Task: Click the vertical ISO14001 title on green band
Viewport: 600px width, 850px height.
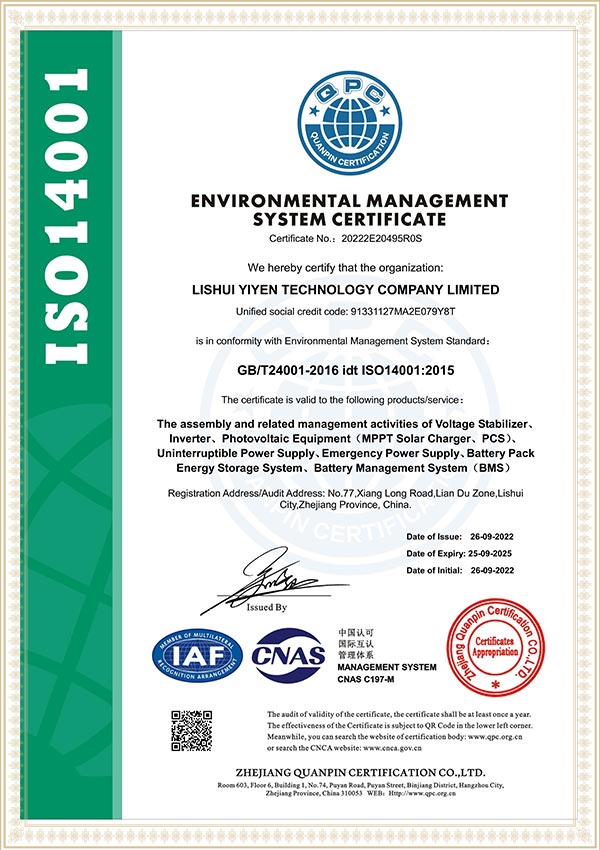Action: pos(67,216)
